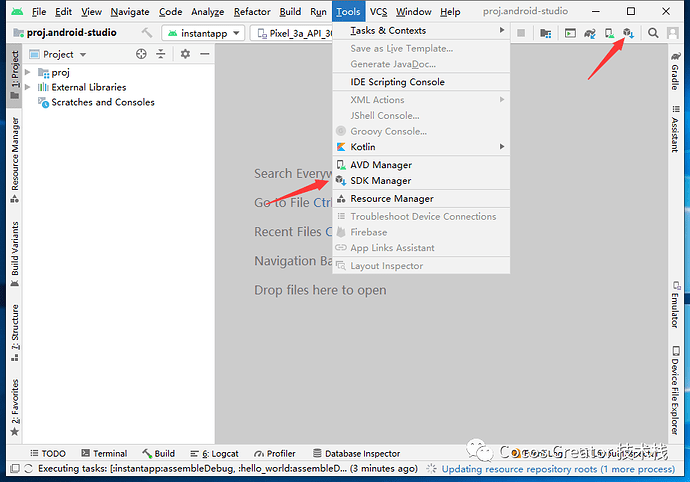
Task: Toggle the Resource Manager side tab
Action: click(x=14, y=153)
